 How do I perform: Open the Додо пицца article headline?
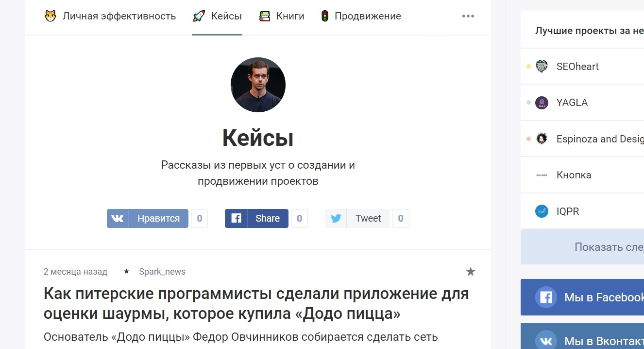[256, 304]
